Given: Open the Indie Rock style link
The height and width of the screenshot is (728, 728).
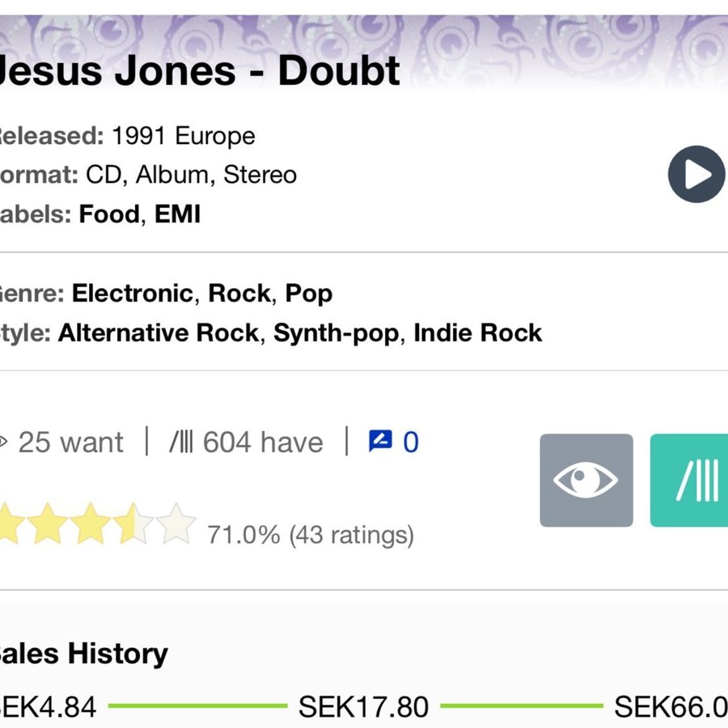Looking at the screenshot, I should tap(478, 333).
